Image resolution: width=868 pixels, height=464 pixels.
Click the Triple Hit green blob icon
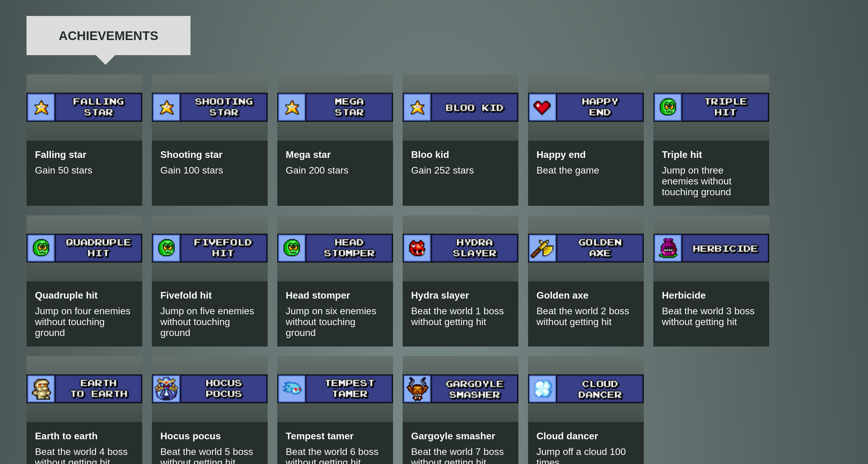[x=668, y=108]
